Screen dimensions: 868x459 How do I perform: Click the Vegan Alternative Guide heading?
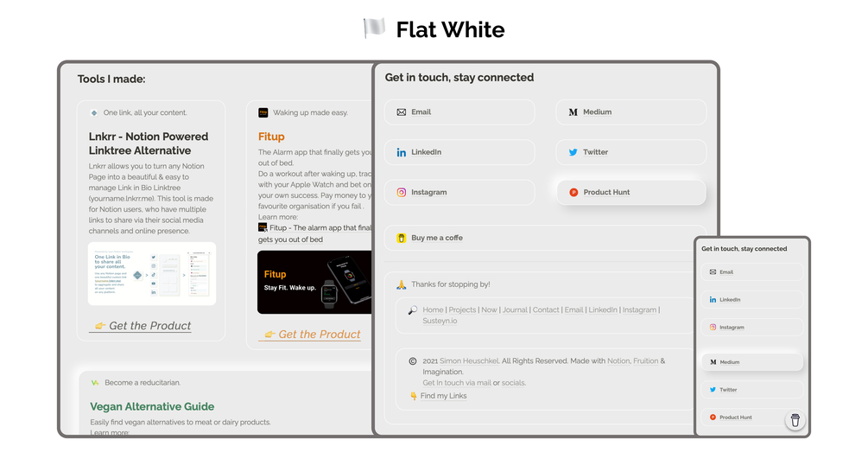[x=152, y=406]
